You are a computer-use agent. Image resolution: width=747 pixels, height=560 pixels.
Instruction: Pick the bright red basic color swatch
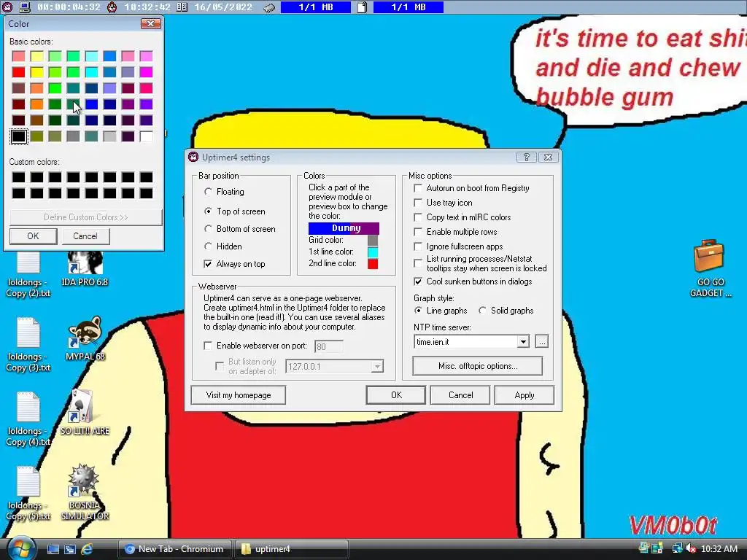(x=18, y=72)
